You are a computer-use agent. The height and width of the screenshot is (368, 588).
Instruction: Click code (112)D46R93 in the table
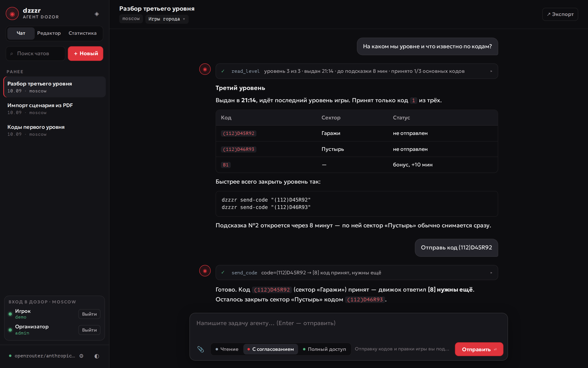[238, 149]
